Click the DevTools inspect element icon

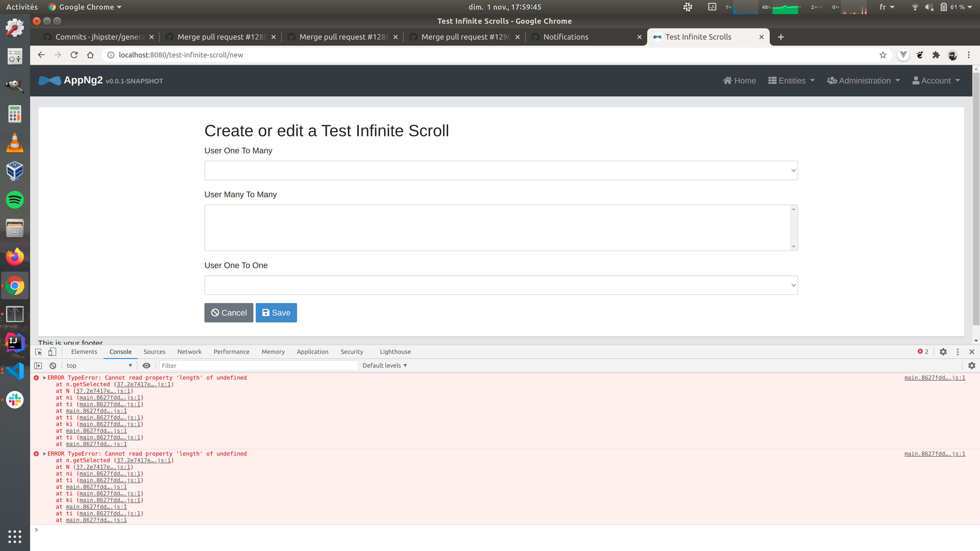point(39,352)
